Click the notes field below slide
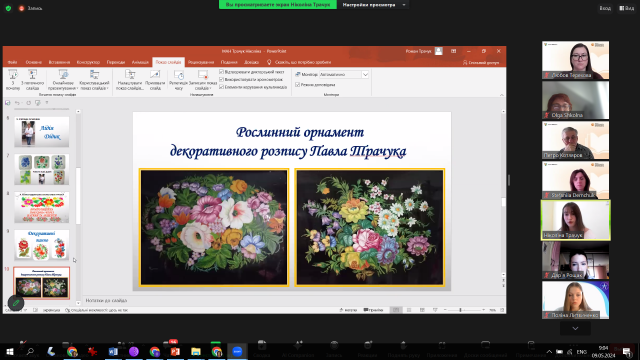This screenshot has width=640, height=360. point(292,300)
